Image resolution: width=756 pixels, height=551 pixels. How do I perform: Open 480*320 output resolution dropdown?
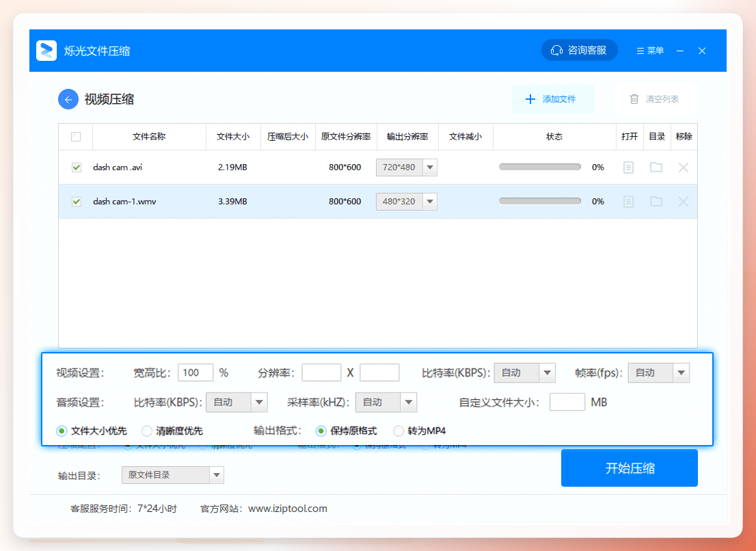point(407,202)
